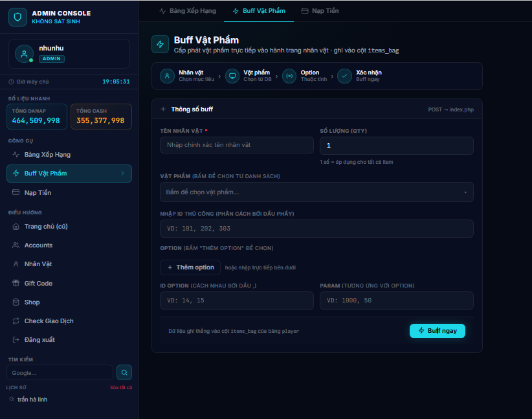Click the Thêm option button
The width and height of the screenshot is (532, 419).
190,267
